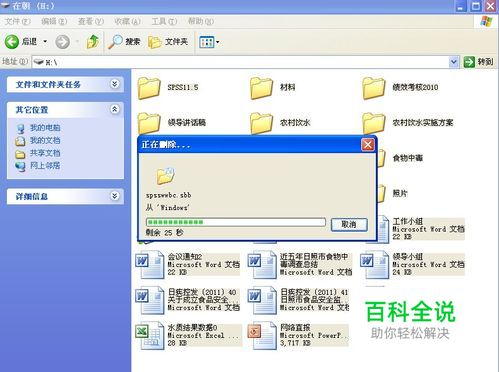Click the delete progress bar

(236, 222)
